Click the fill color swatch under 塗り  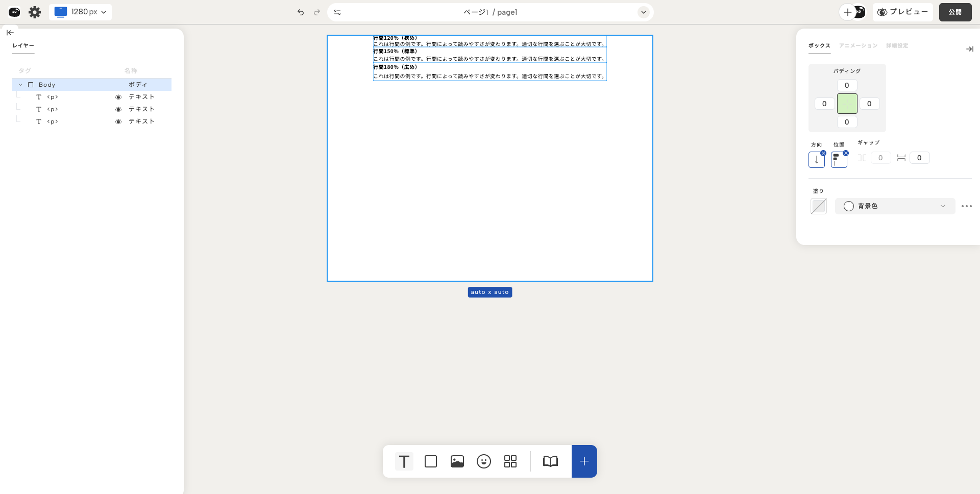tap(819, 206)
